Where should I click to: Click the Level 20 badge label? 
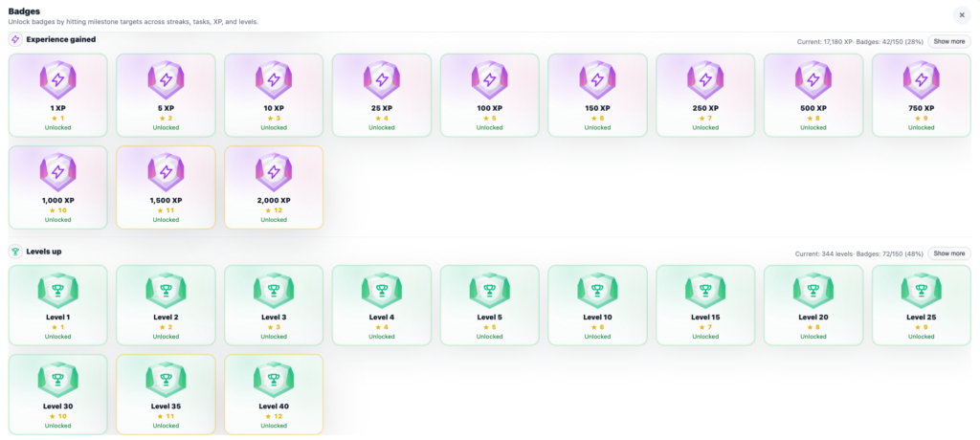click(x=813, y=317)
